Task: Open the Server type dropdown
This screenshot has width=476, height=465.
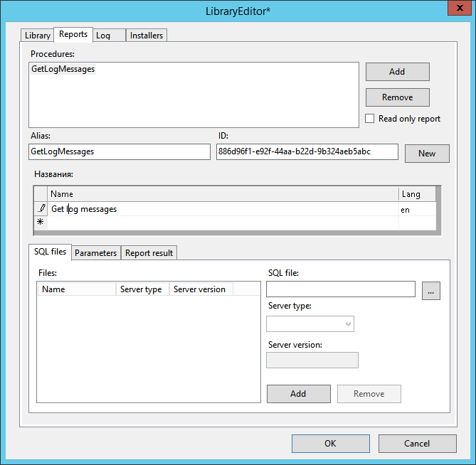Action: (310, 324)
